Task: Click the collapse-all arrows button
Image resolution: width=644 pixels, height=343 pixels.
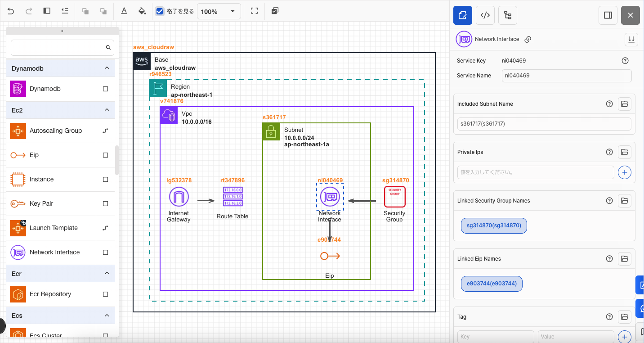Action: pyautogui.click(x=631, y=39)
